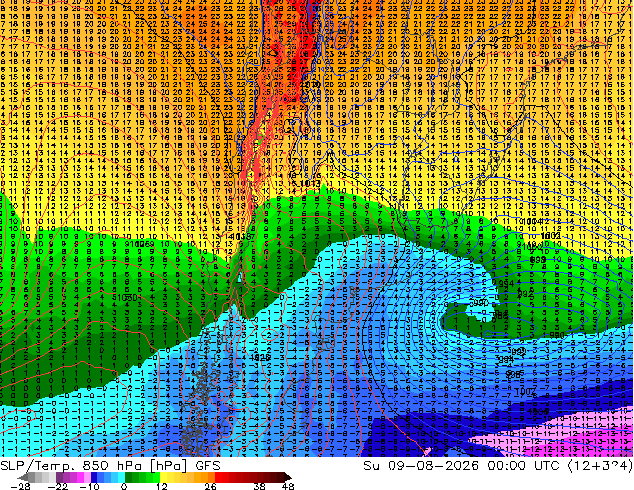Image resolution: width=634 pixels, height=490 pixels.
Task: Click the 26 label on the color scale
Action: tap(210, 486)
